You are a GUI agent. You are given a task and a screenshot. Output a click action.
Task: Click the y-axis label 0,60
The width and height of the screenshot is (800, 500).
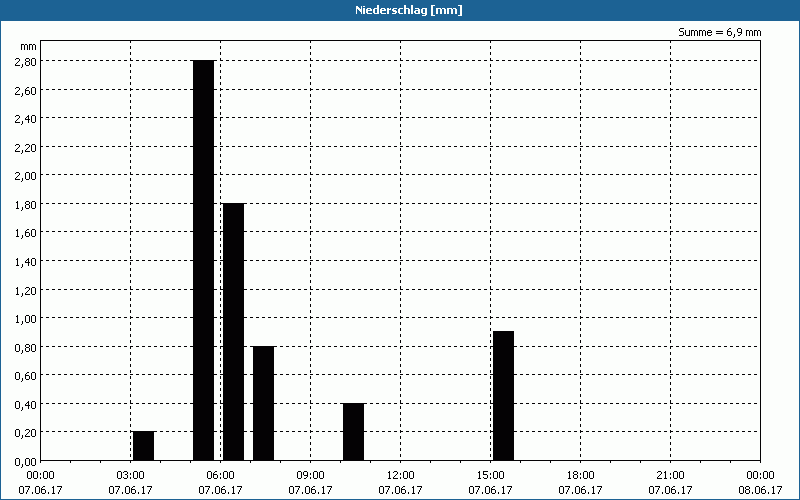point(28,376)
